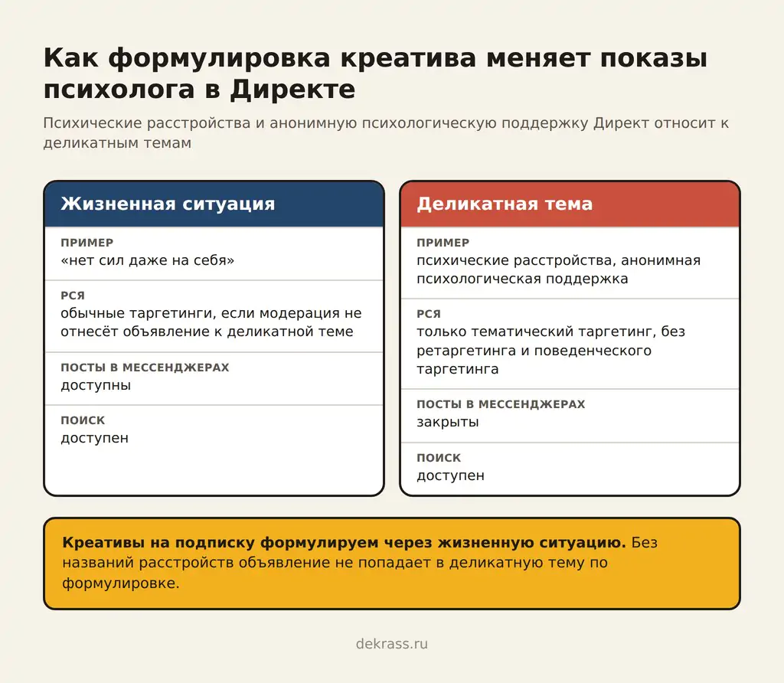Click 'ПРИМЕР' label in Деликатная тема card
The height and width of the screenshot is (683, 784).
tap(443, 243)
